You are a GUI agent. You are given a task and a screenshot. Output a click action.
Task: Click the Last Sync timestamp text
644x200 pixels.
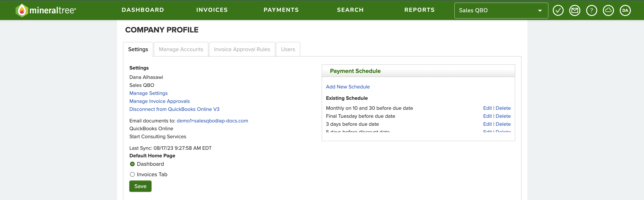coord(170,148)
